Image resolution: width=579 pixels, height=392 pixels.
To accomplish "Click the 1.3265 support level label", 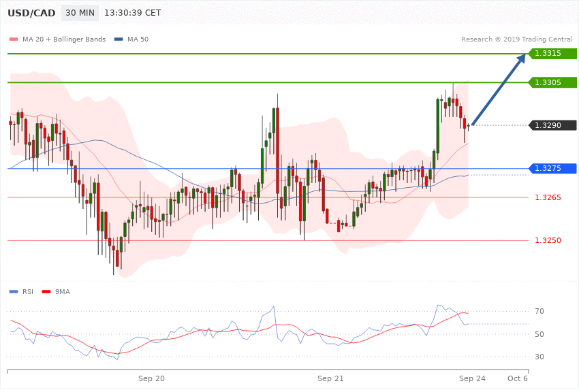I will click(548, 197).
